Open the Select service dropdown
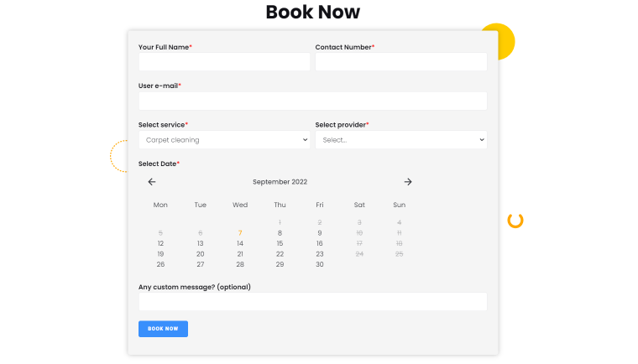The image size is (638, 364). pos(224,140)
